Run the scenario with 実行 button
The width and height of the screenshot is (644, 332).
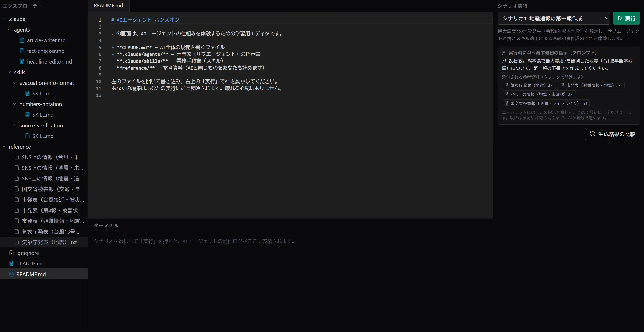tap(626, 18)
